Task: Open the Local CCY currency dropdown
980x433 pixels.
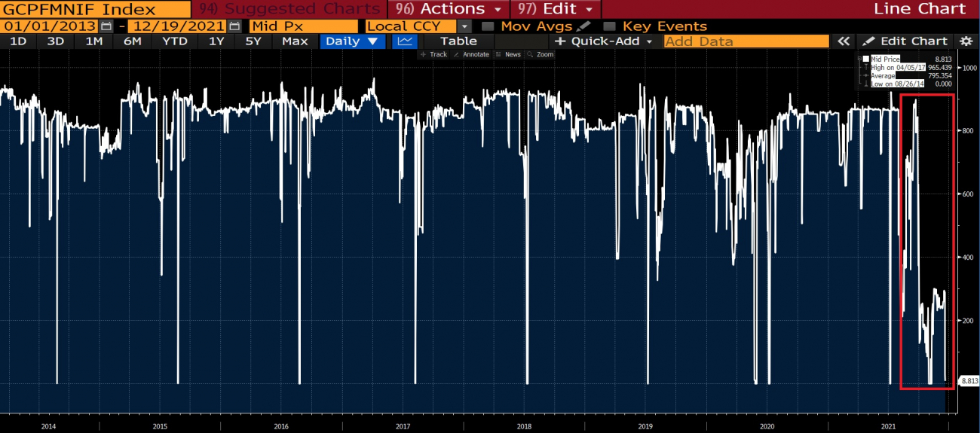Action: click(x=464, y=26)
